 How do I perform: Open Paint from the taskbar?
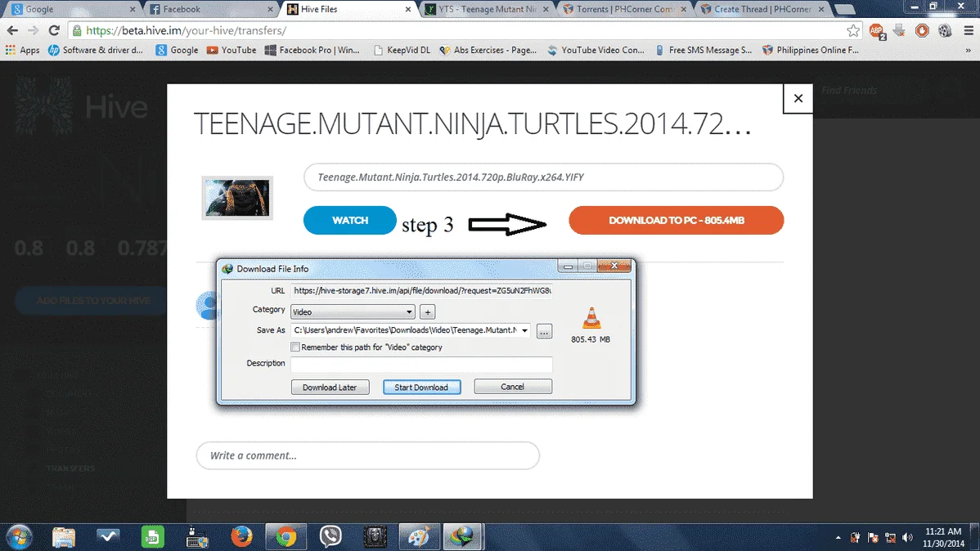click(x=418, y=536)
